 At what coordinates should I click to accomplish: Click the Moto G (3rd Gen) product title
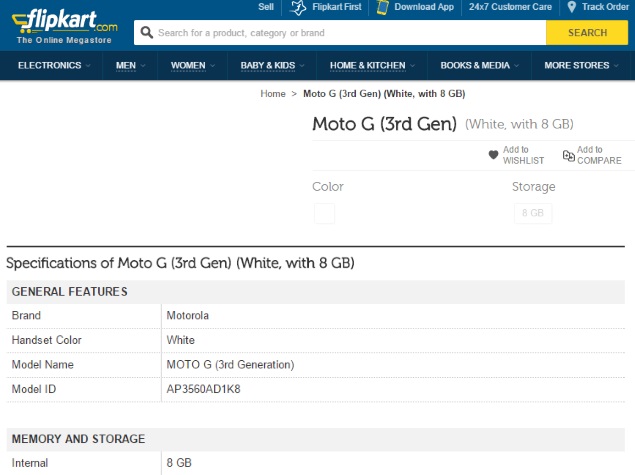tap(384, 124)
